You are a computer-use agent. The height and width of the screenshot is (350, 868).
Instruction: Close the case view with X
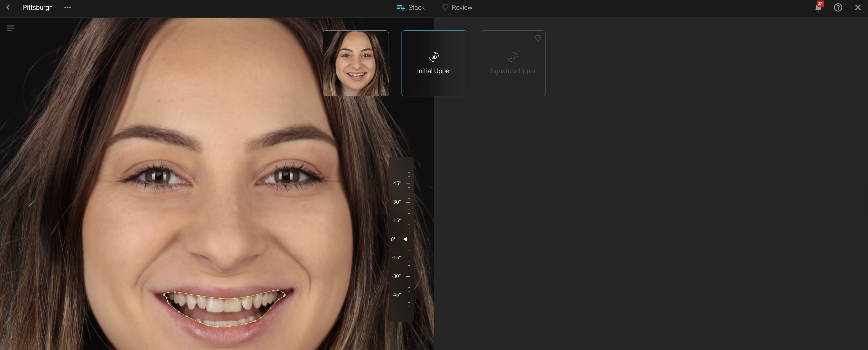858,7
